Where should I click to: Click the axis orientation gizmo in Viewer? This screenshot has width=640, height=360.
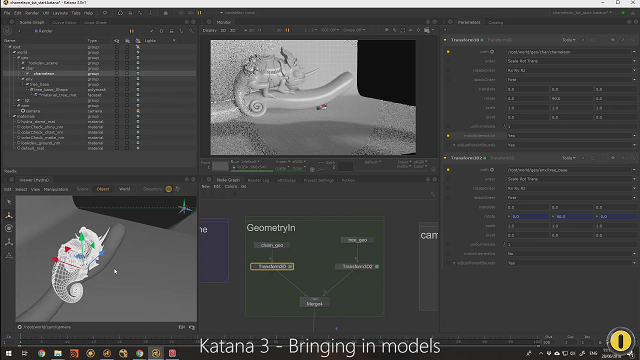[x=184, y=207]
